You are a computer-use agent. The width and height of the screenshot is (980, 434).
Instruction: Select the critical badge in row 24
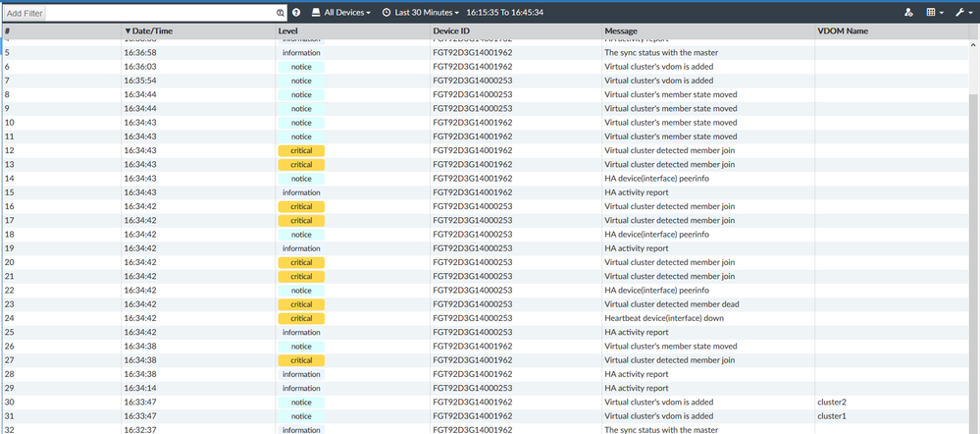[x=301, y=318]
